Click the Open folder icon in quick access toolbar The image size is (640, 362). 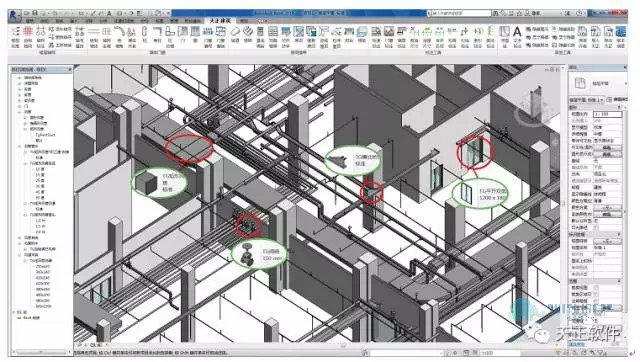click(x=27, y=13)
